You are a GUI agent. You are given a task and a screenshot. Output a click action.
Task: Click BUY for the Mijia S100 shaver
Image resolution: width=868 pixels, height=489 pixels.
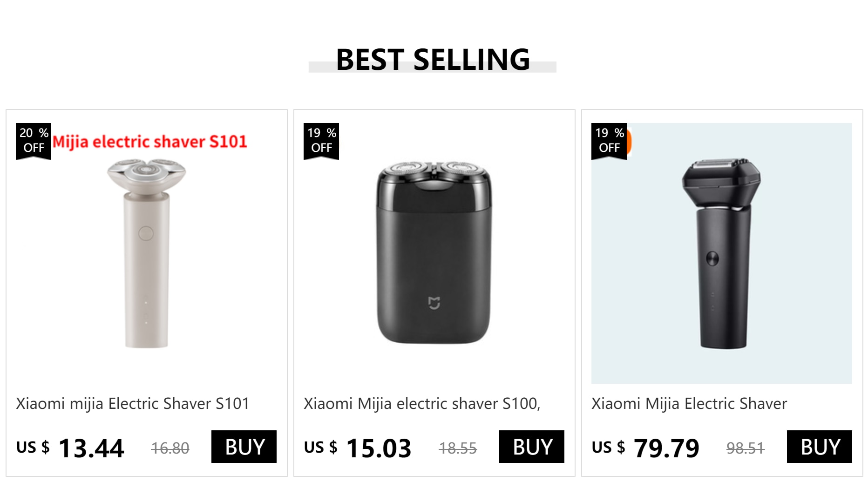(x=531, y=447)
